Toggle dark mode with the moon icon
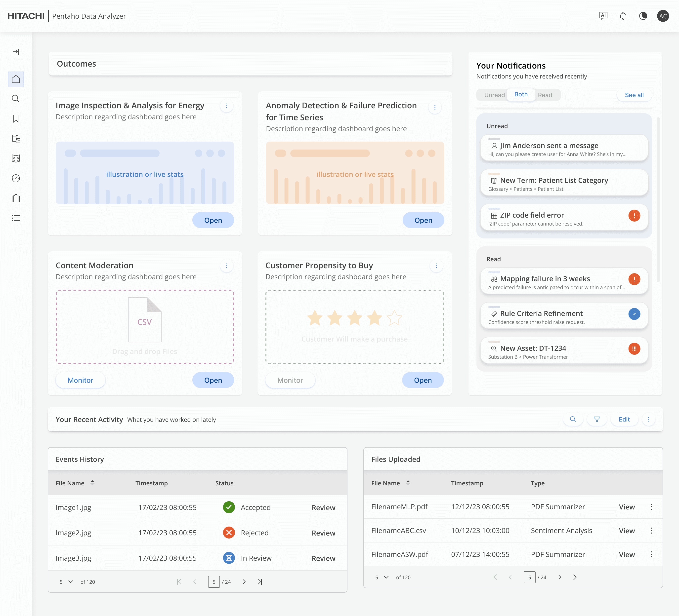Viewport: 679px width, 616px height. 643,16
